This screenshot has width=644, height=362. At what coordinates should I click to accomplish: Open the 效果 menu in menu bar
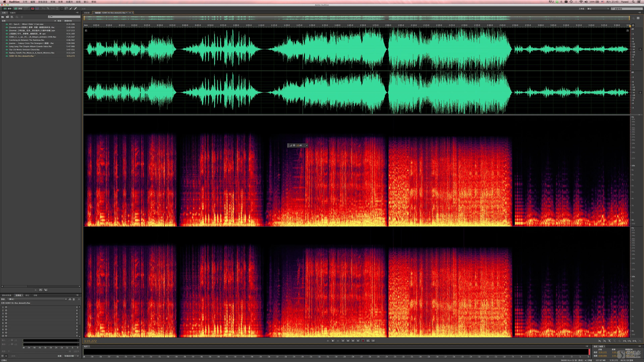(61, 2)
